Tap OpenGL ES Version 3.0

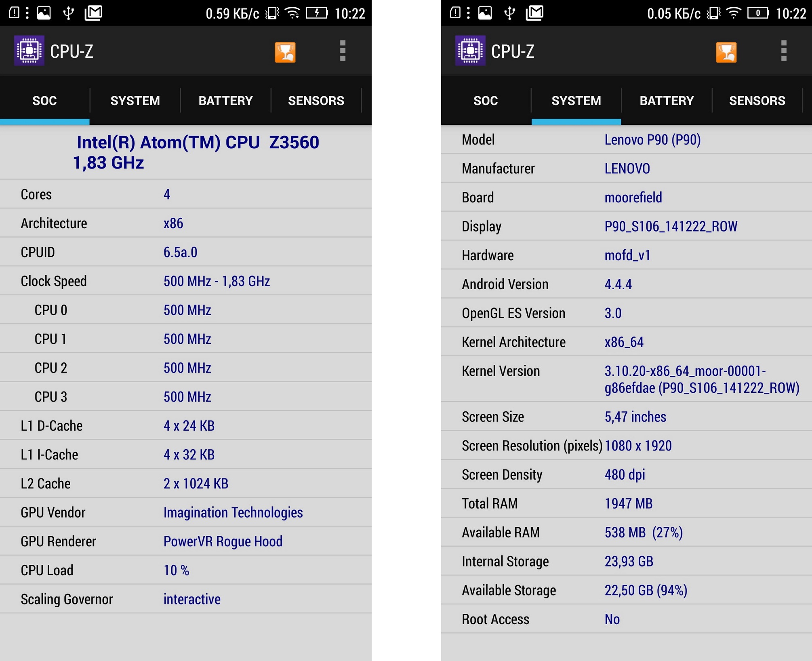click(613, 313)
